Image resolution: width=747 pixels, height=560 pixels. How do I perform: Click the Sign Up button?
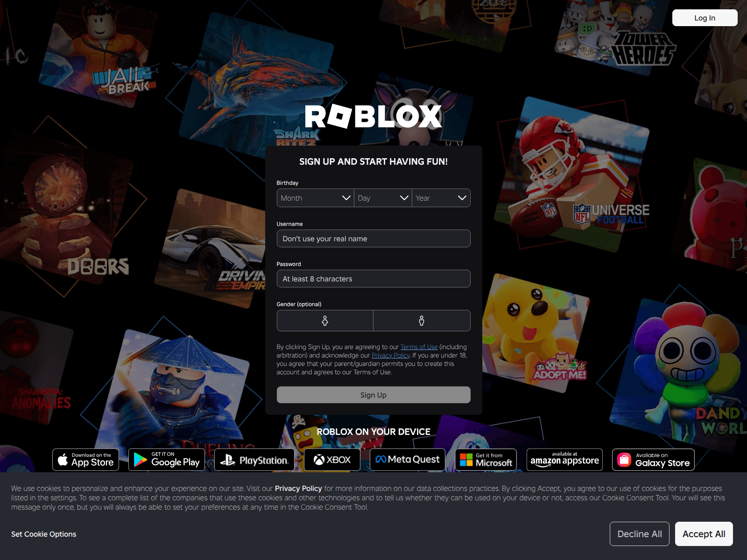[x=373, y=395]
